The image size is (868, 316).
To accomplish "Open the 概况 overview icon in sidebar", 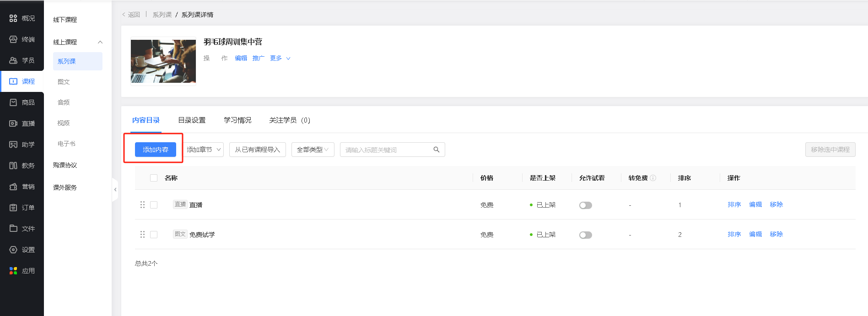I will pyautogui.click(x=13, y=18).
